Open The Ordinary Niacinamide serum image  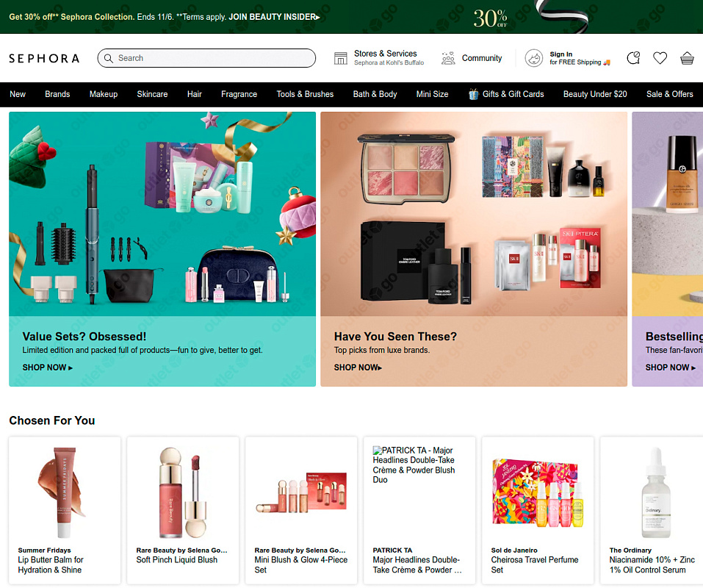pos(656,492)
